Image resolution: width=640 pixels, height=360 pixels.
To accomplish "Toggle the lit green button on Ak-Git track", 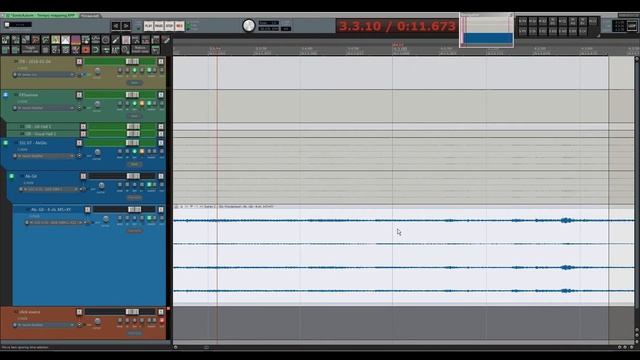I will [x=149, y=185].
